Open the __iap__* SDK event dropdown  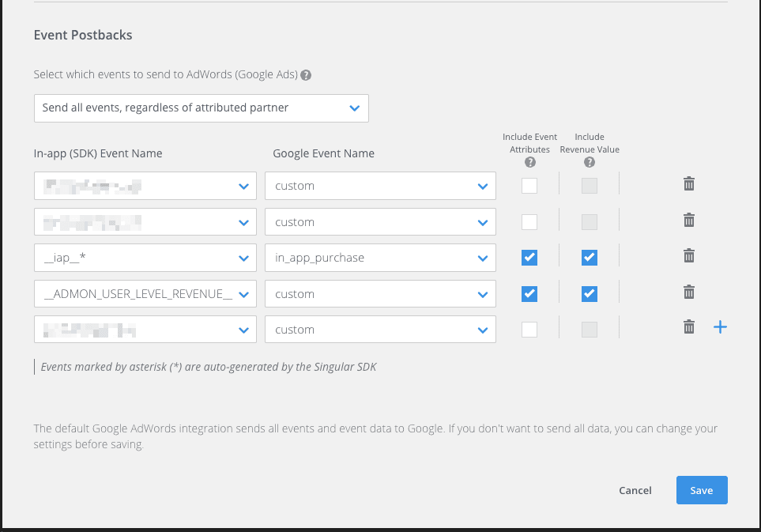[145, 258]
